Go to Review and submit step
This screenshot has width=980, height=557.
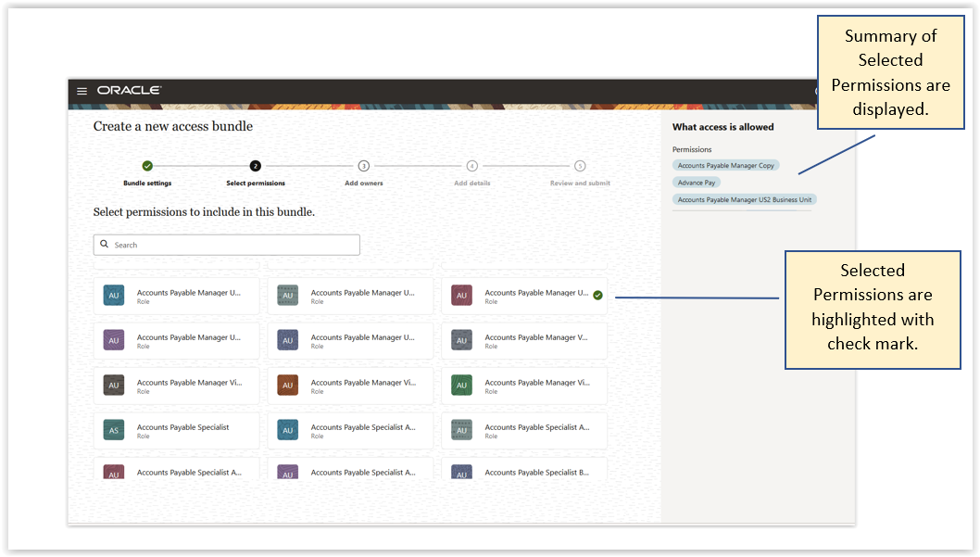(580, 166)
